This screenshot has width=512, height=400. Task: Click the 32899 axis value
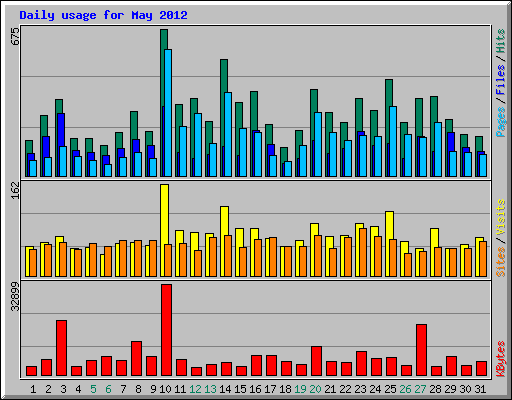(16, 296)
